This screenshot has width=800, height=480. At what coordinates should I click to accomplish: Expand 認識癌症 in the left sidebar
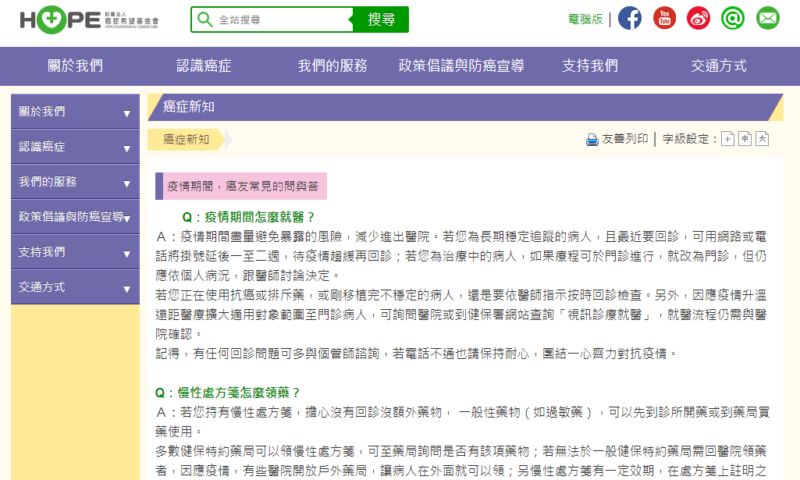pos(126,148)
